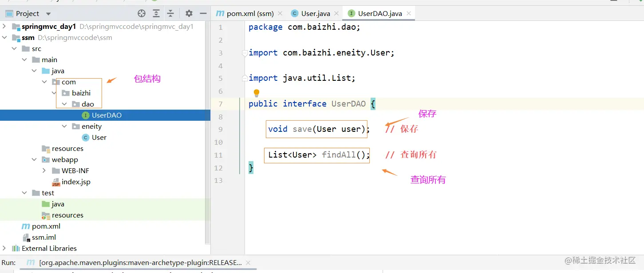Click the interface icon beside UserDAO in tree
The height and width of the screenshot is (273, 644).
[86, 115]
